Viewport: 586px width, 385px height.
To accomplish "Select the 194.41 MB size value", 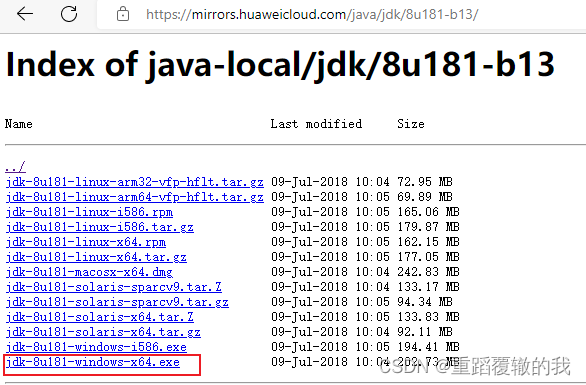I will 428,346.
